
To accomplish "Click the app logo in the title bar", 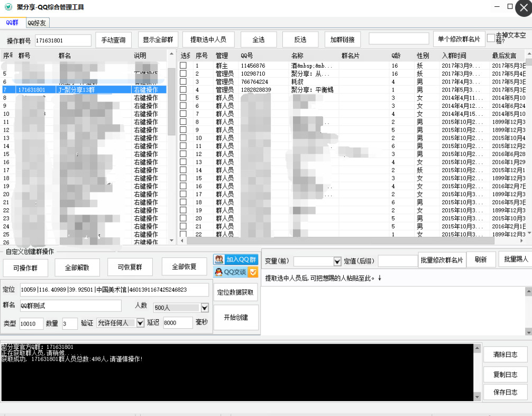I will click(7, 7).
